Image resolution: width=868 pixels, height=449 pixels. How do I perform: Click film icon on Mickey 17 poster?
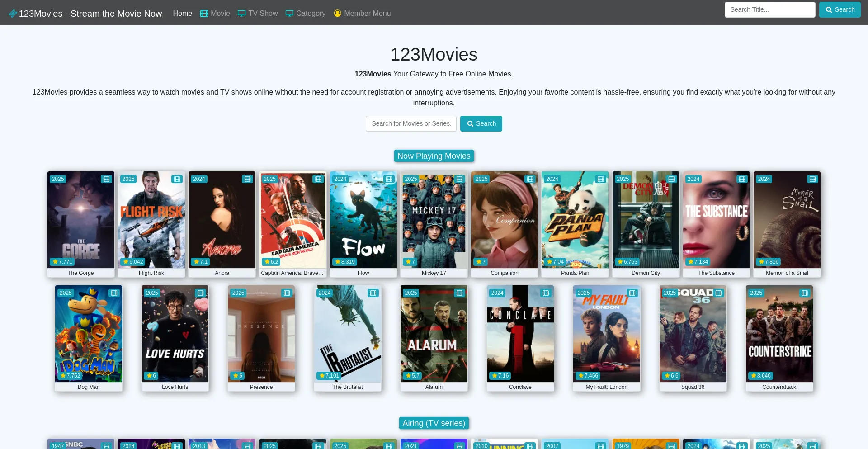(x=459, y=179)
